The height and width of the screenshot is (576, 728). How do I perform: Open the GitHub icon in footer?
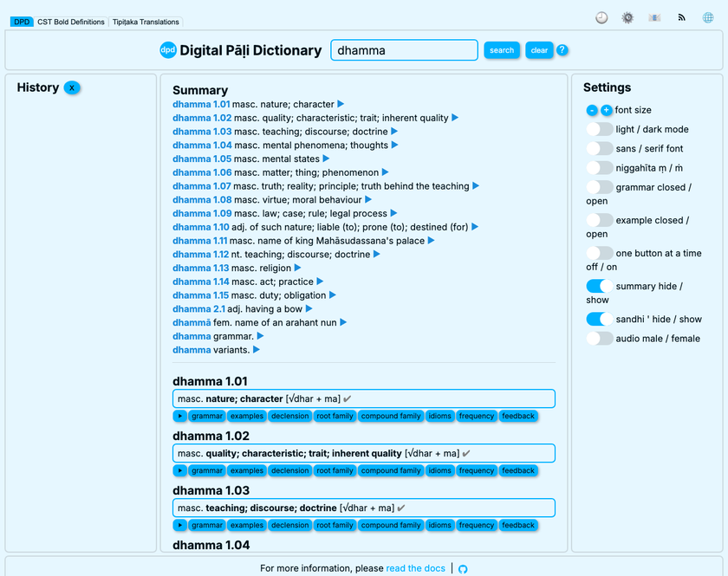[x=463, y=569]
